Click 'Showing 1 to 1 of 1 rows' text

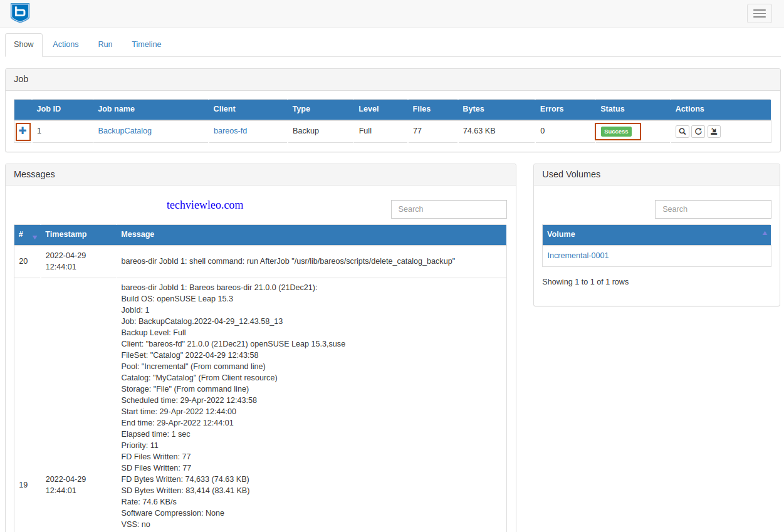pyautogui.click(x=585, y=282)
